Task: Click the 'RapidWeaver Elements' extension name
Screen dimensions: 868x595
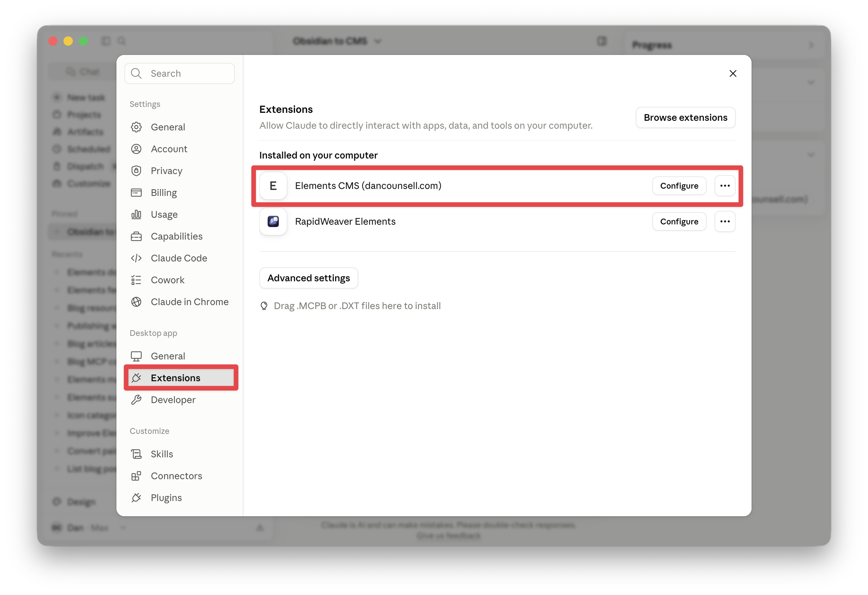Action: pyautogui.click(x=345, y=221)
